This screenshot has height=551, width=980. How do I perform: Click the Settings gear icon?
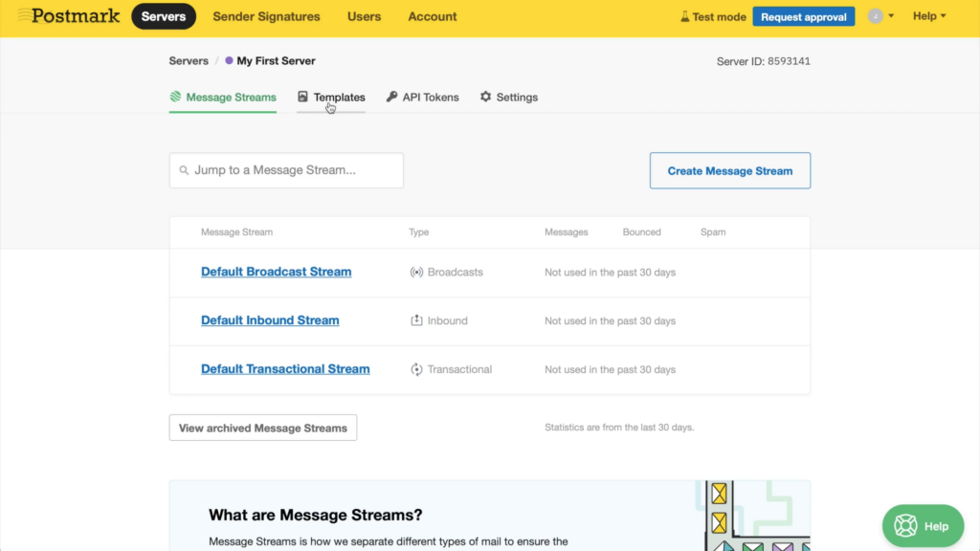click(x=485, y=97)
